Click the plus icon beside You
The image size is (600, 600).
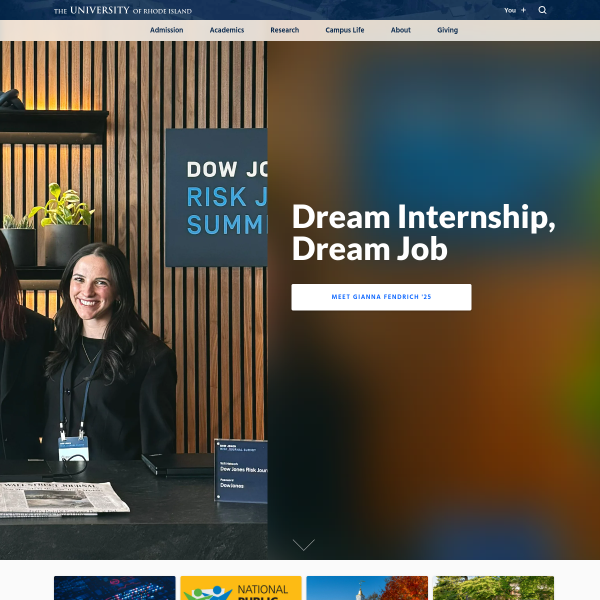point(523,10)
